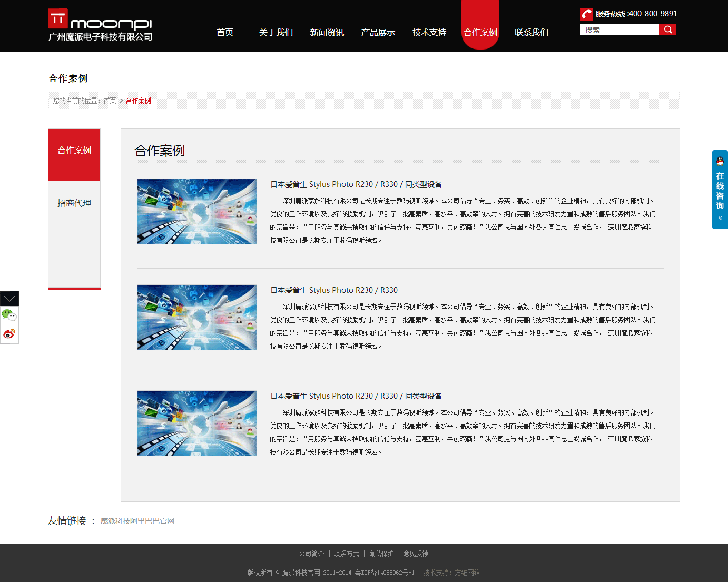
Task: Click the 友情链接 heading
Action: (67, 520)
